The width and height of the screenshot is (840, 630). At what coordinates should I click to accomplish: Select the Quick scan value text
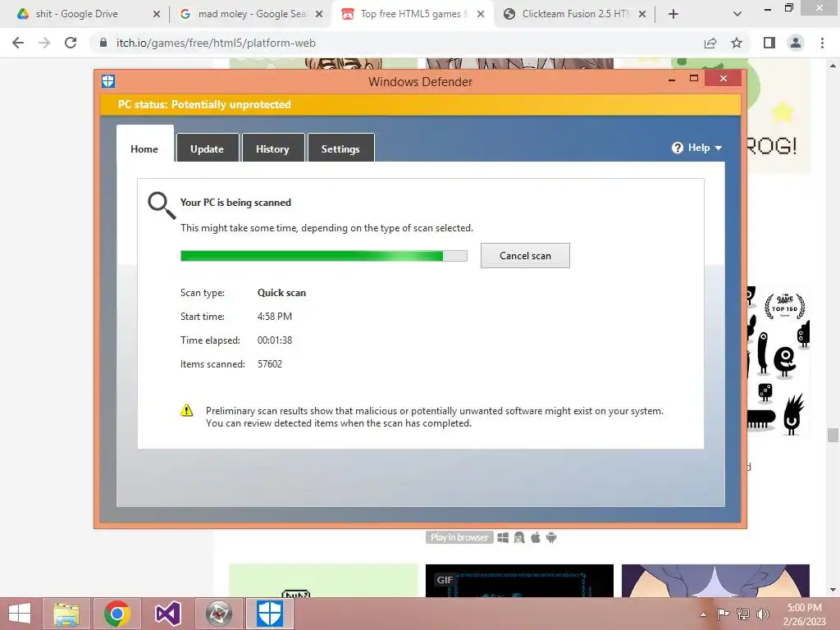click(282, 293)
